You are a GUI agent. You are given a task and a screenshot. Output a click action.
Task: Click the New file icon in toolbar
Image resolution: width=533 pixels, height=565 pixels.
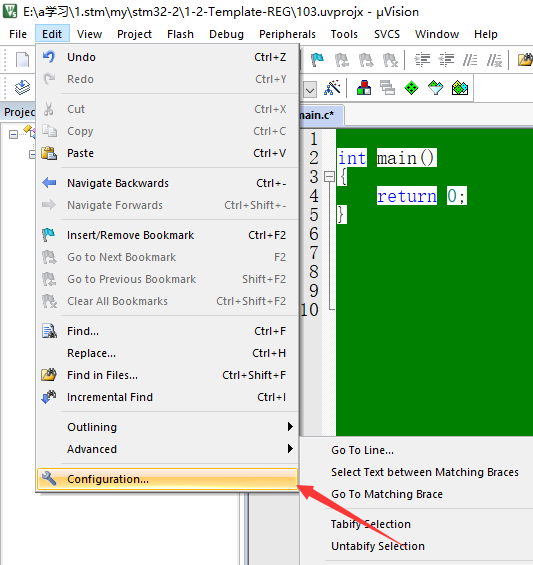[x=22, y=59]
